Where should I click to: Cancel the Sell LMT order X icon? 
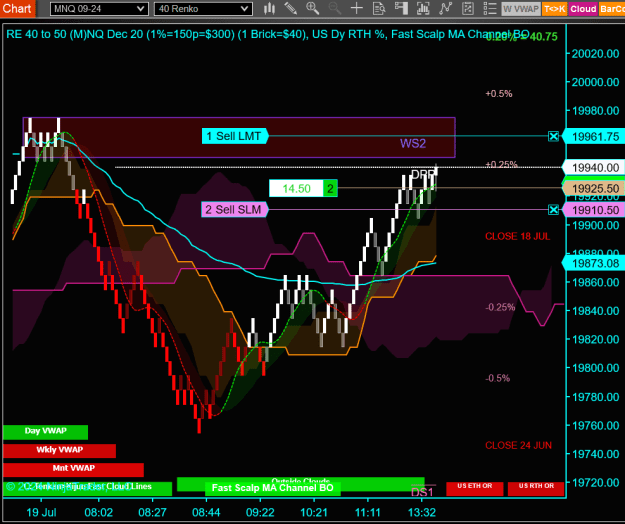553,136
